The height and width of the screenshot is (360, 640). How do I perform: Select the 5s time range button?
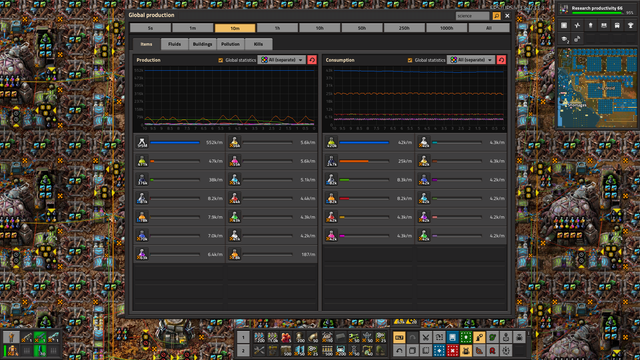(x=150, y=28)
